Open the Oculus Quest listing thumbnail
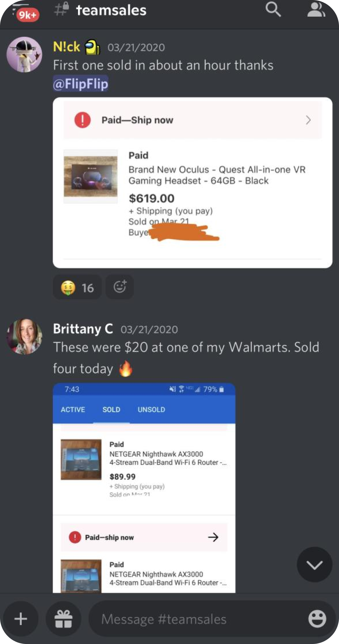339x644 pixels. click(91, 176)
